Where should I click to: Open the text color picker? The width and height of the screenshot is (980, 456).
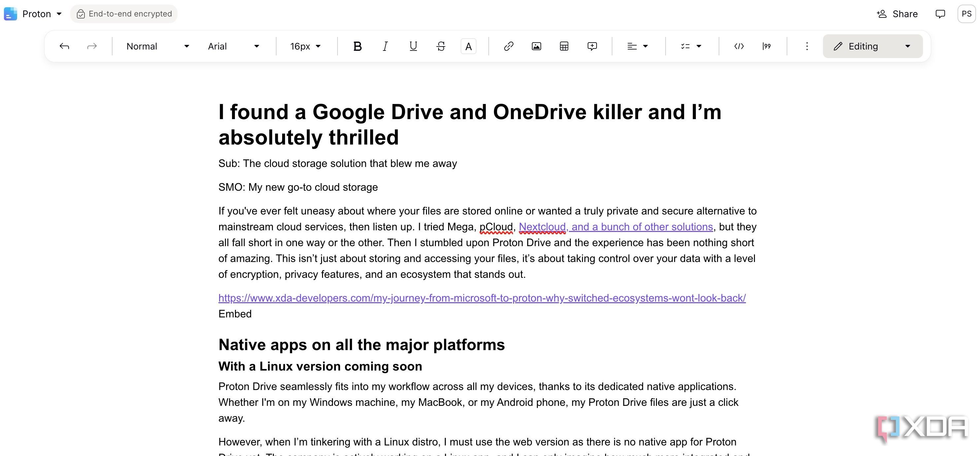(468, 47)
